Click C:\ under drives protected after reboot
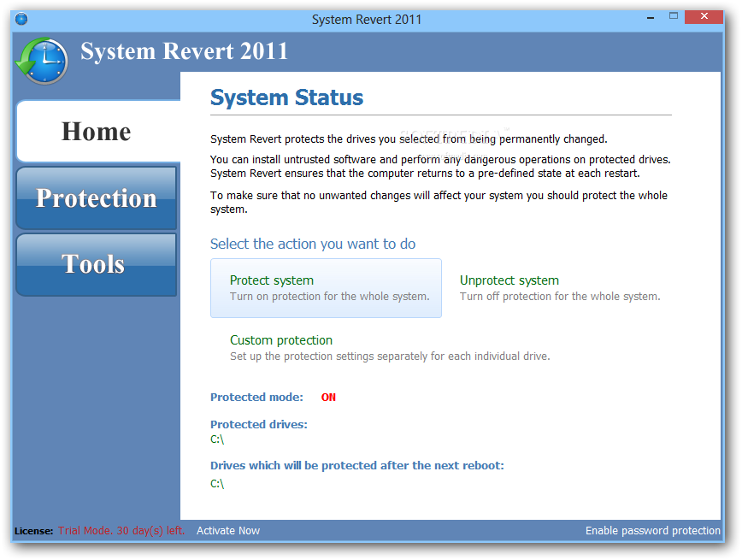Viewport: 742px width, 560px height. pyautogui.click(x=217, y=483)
